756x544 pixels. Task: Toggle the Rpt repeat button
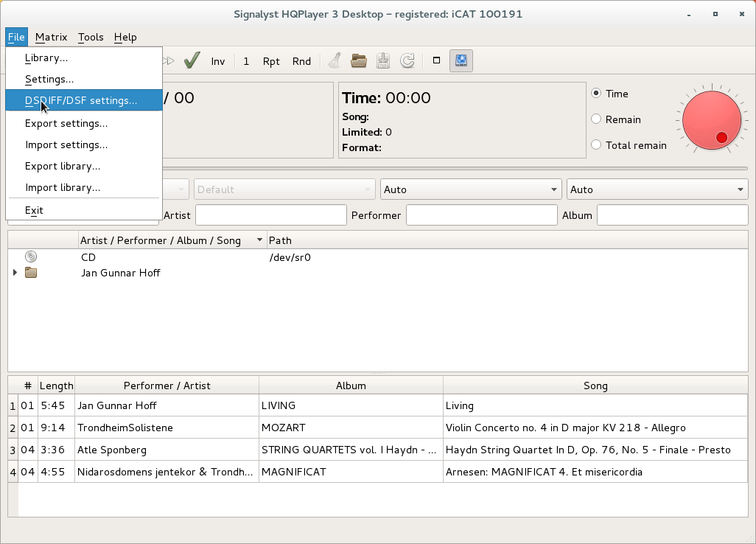[x=271, y=61]
